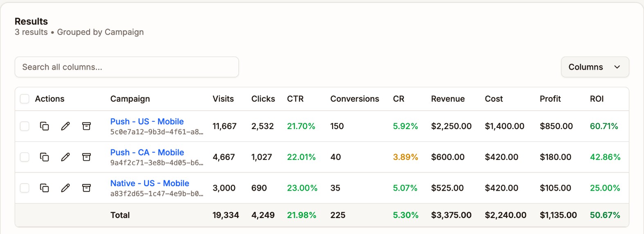Click the 3.89% CR value
The width and height of the screenshot is (644, 234).
coord(405,157)
